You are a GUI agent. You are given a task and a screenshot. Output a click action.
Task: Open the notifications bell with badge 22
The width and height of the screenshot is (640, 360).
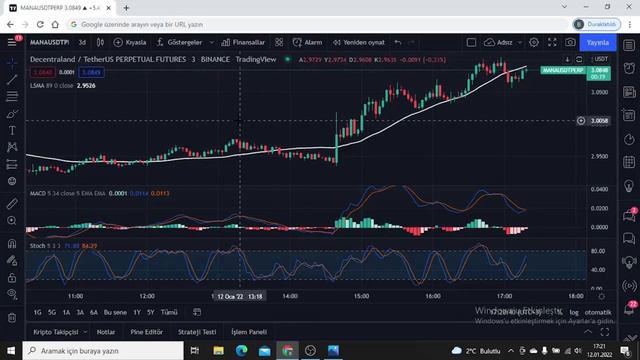[630, 308]
